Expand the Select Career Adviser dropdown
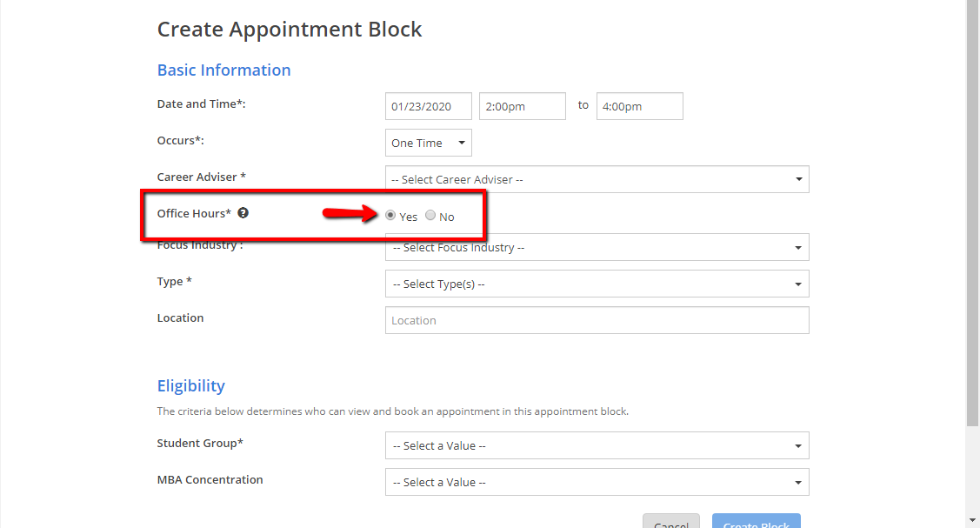The height and width of the screenshot is (528, 980). [597, 179]
